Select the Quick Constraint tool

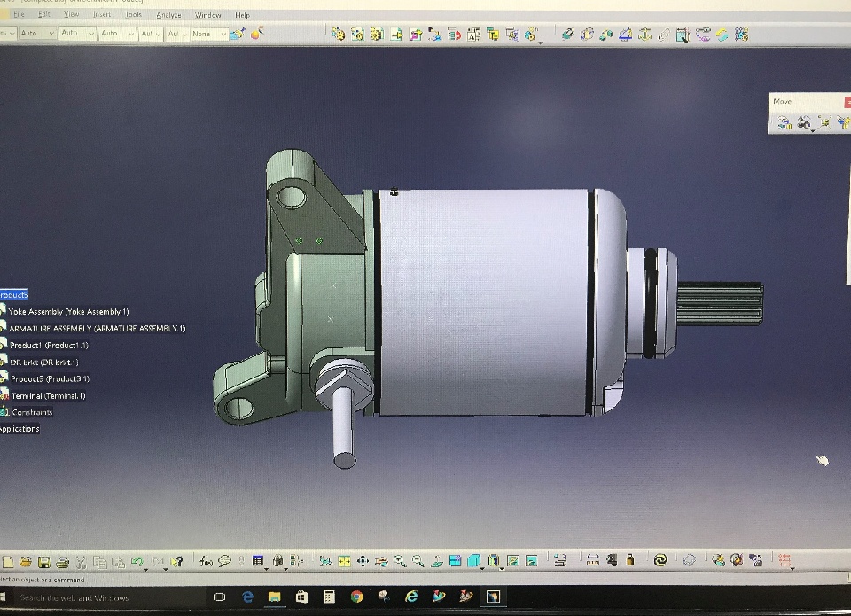click(x=683, y=35)
